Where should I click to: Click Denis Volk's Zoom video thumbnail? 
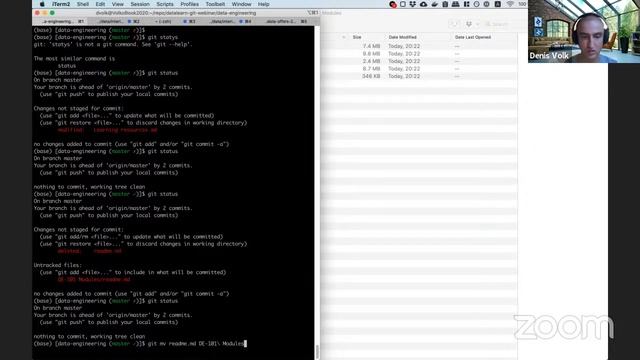point(584,31)
